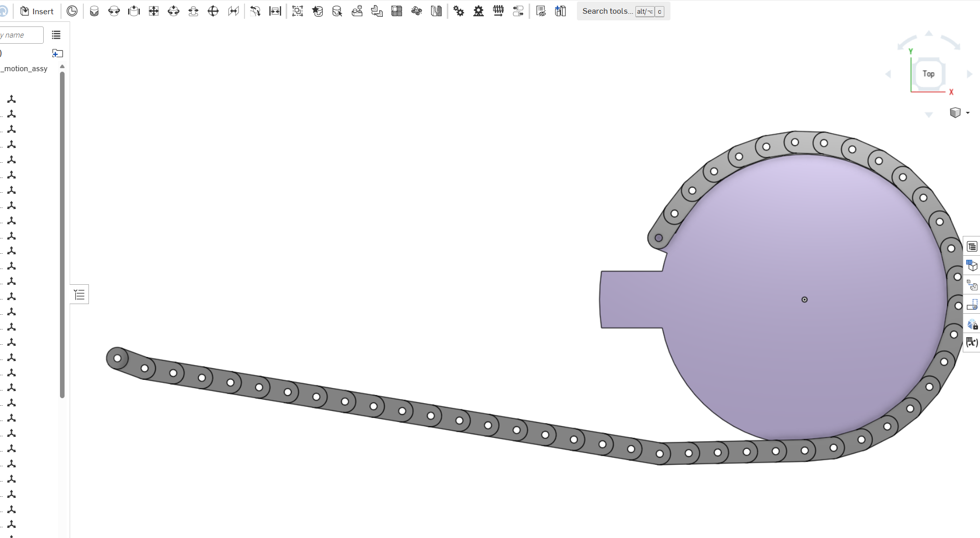Open the instance list display options menu
Screen dimensions: 980x538
click(x=56, y=35)
